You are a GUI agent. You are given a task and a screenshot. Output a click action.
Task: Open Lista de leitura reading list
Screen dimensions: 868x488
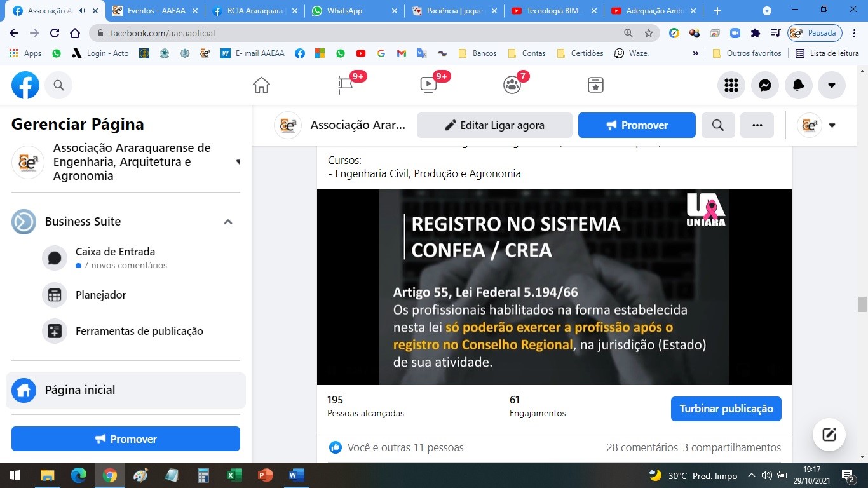click(827, 53)
